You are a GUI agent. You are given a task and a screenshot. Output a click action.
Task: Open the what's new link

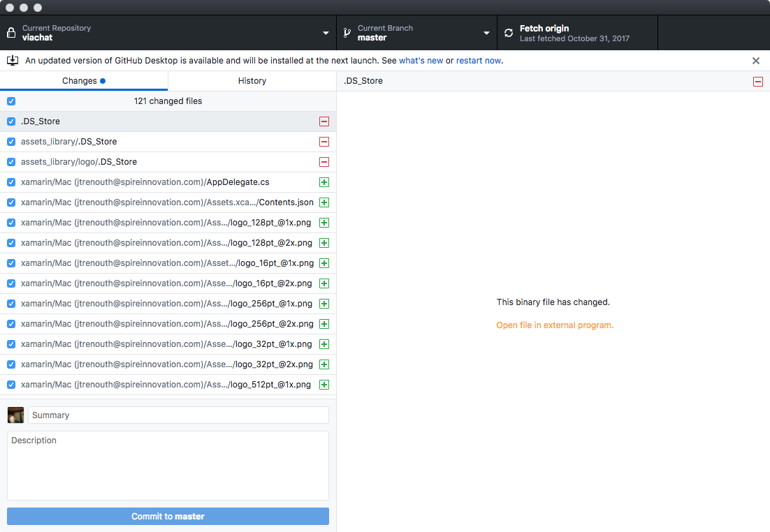coord(421,60)
